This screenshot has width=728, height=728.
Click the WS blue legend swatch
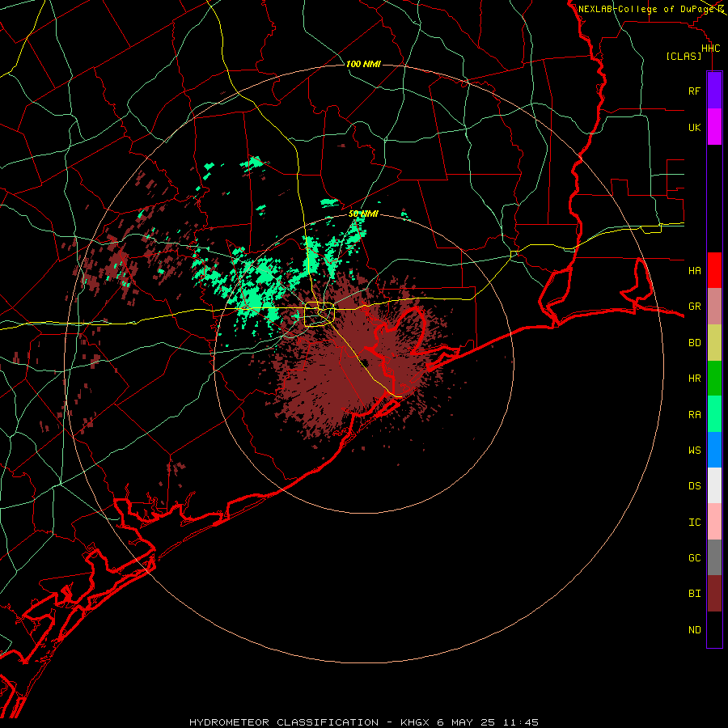(714, 450)
